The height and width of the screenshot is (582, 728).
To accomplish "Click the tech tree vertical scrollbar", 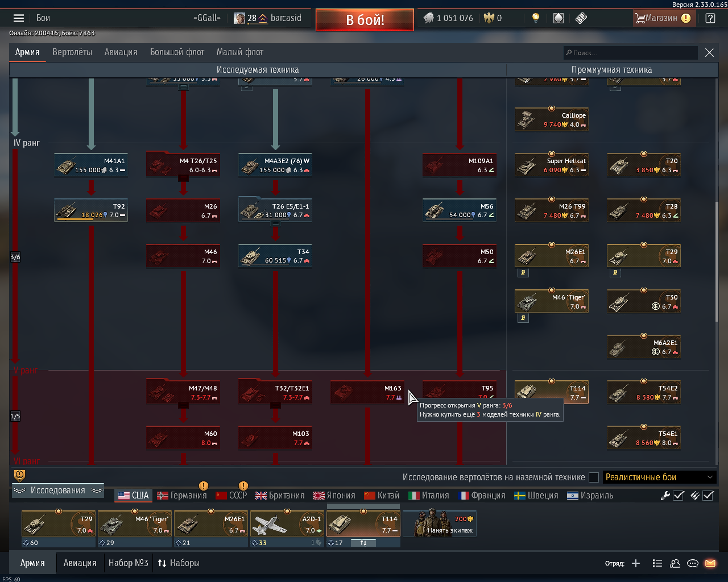I will 717,261.
